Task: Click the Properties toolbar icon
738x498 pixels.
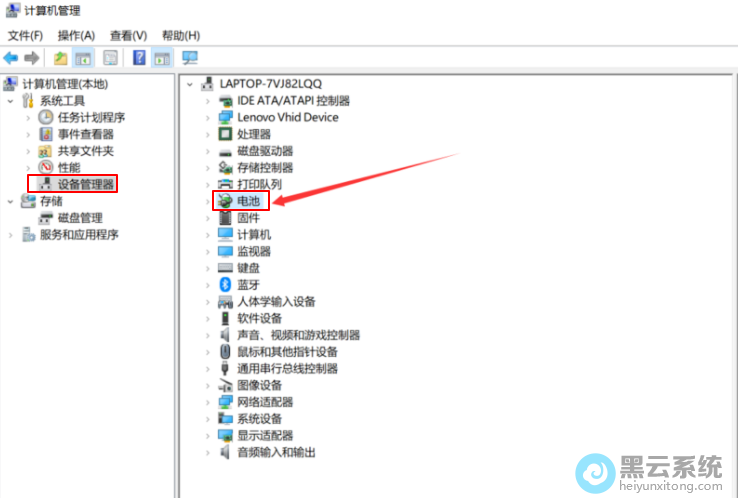Action: tap(110, 58)
